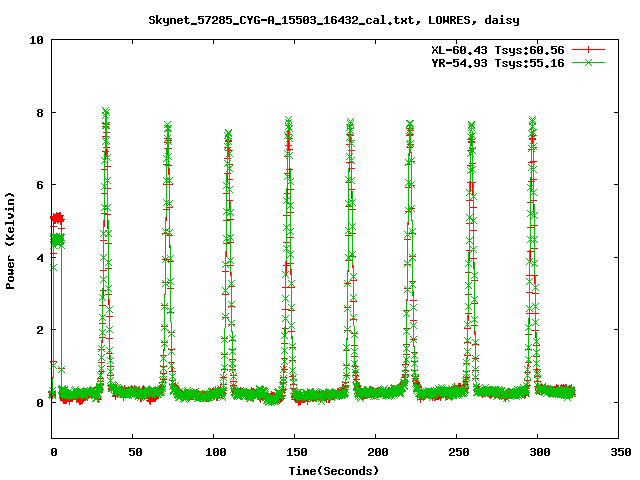This screenshot has width=640, height=480.
Task: Click the top of the peak near 108 seconds
Action: (228, 134)
